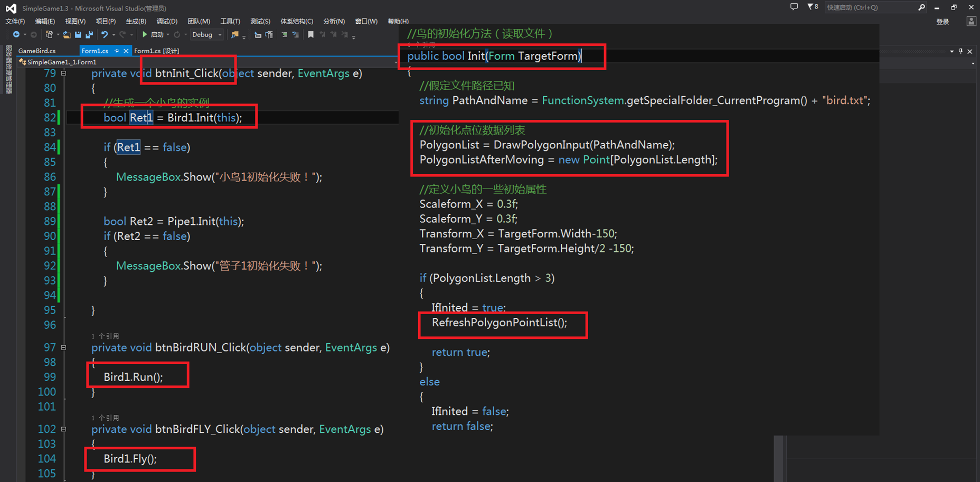The image size is (980, 482).
Task: Click the Find in Files icon
Action: tap(235, 34)
